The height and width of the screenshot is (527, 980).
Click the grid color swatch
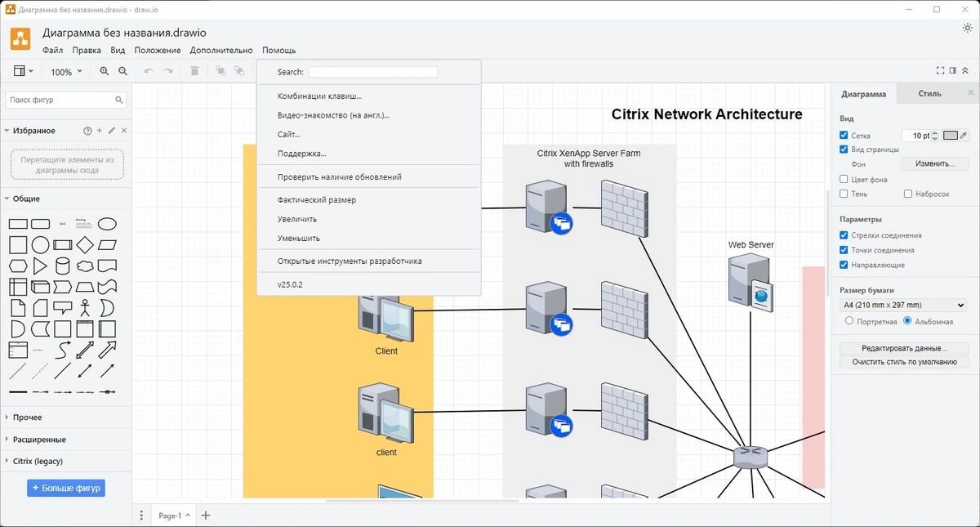951,136
